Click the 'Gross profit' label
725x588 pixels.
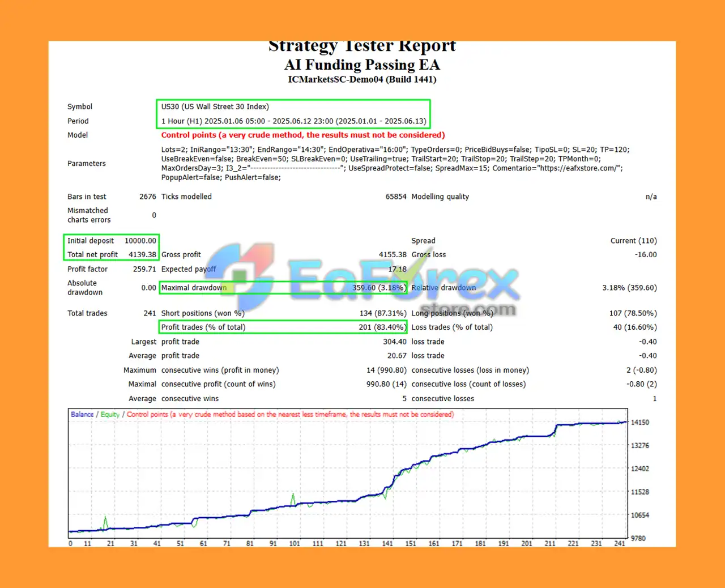pos(181,255)
